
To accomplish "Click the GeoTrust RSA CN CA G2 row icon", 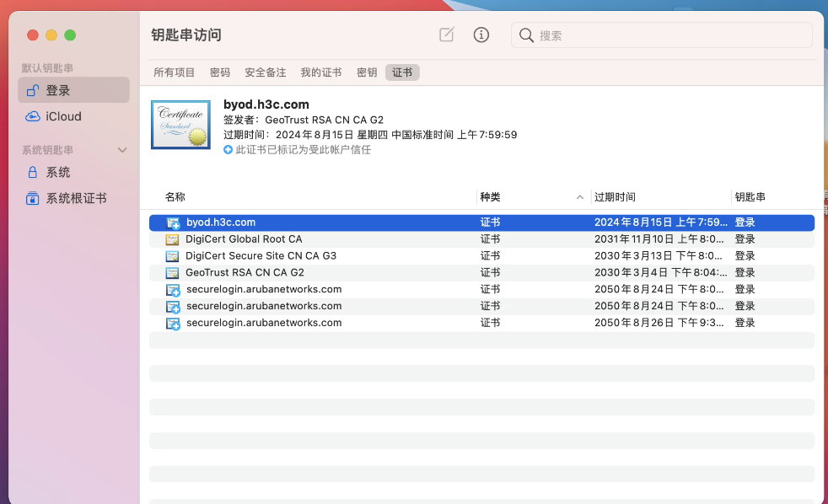I will tap(172, 273).
